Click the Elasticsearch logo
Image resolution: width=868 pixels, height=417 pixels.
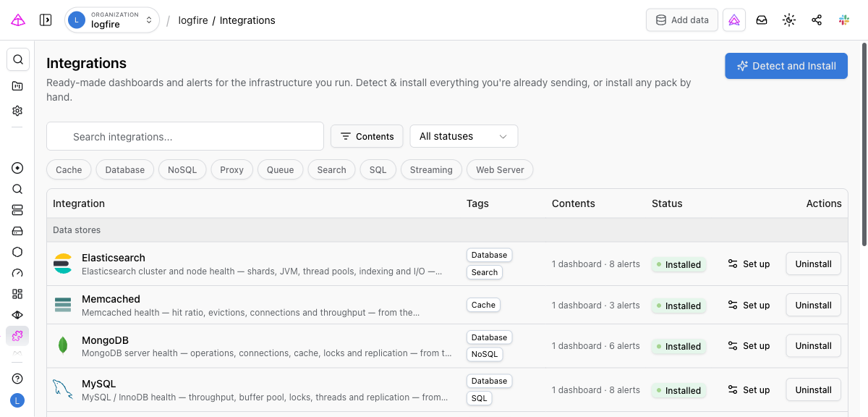coord(63,264)
